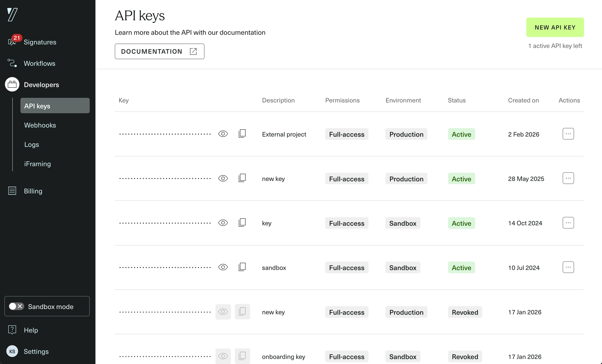Click the KS avatar next to Settings
The image size is (602, 364).
point(12,351)
